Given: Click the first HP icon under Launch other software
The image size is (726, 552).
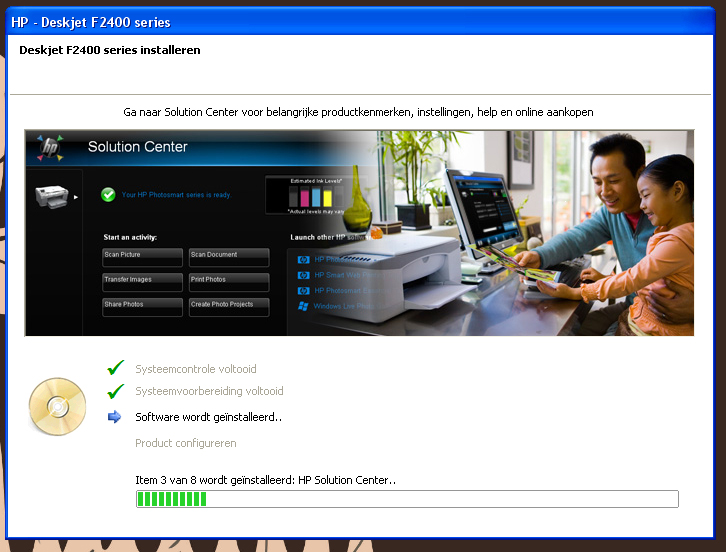Looking at the screenshot, I should [304, 258].
